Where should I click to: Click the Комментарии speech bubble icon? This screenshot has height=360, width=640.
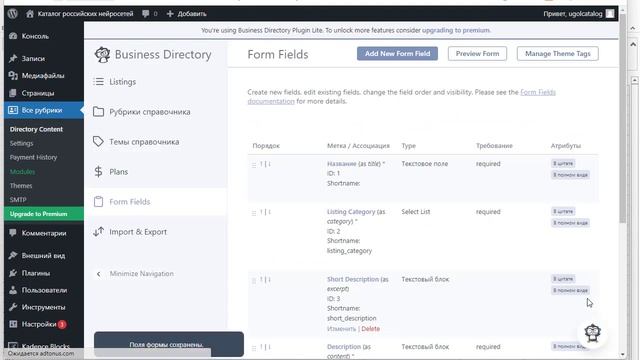tap(13, 233)
